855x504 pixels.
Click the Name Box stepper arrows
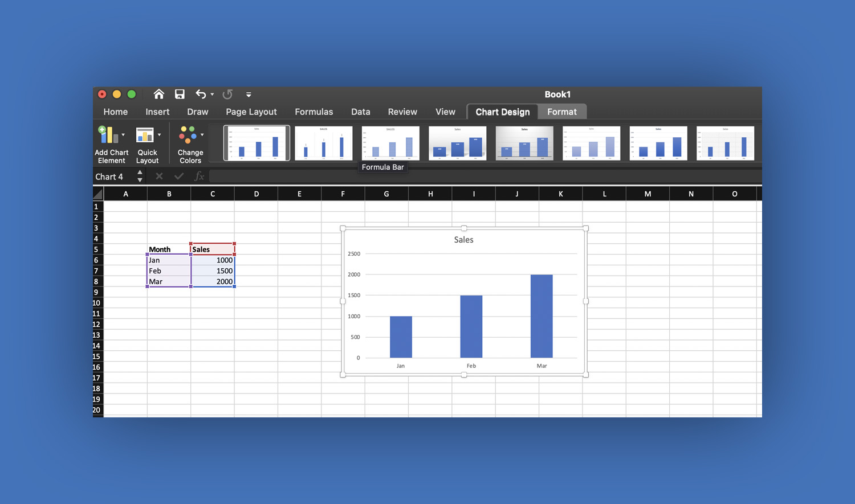click(140, 177)
